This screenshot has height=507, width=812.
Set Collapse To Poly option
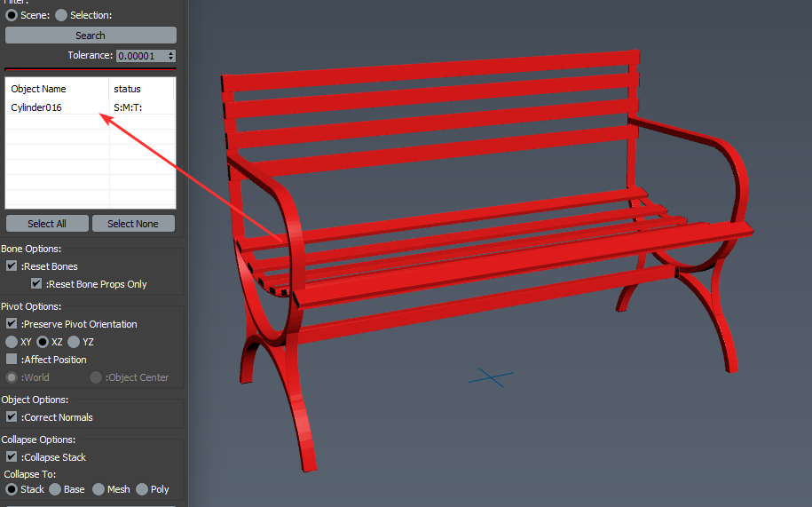click(142, 489)
